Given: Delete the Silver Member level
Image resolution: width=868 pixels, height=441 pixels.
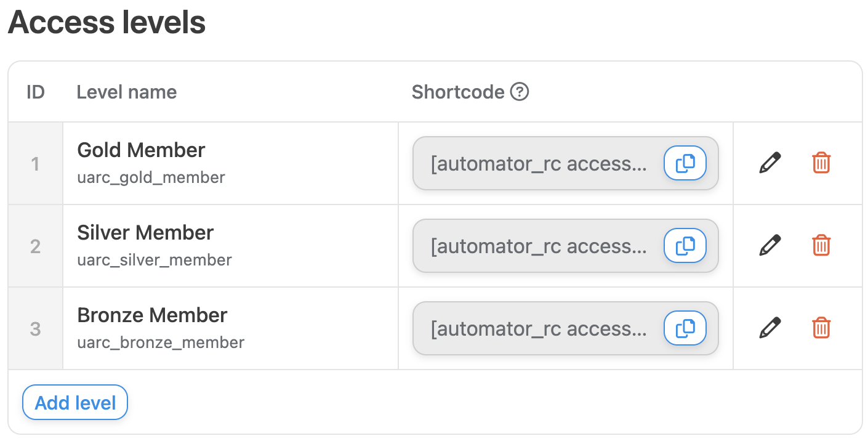Looking at the screenshot, I should tap(821, 246).
